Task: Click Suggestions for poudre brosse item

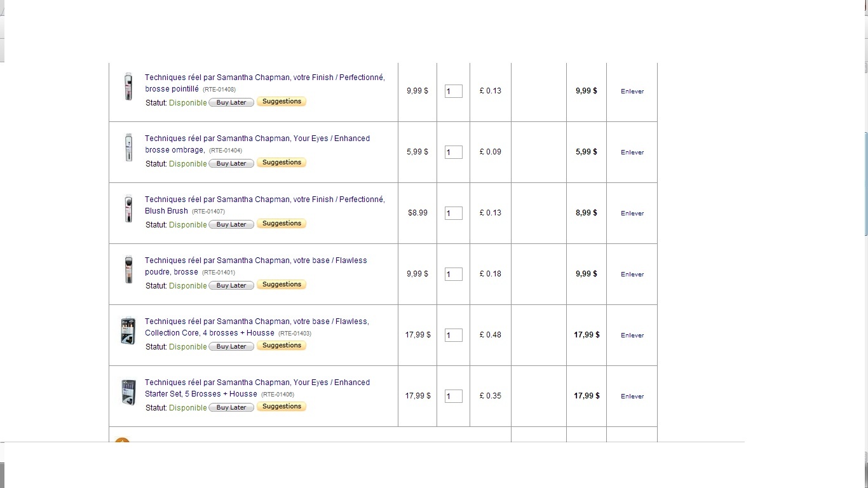Action: tap(281, 285)
